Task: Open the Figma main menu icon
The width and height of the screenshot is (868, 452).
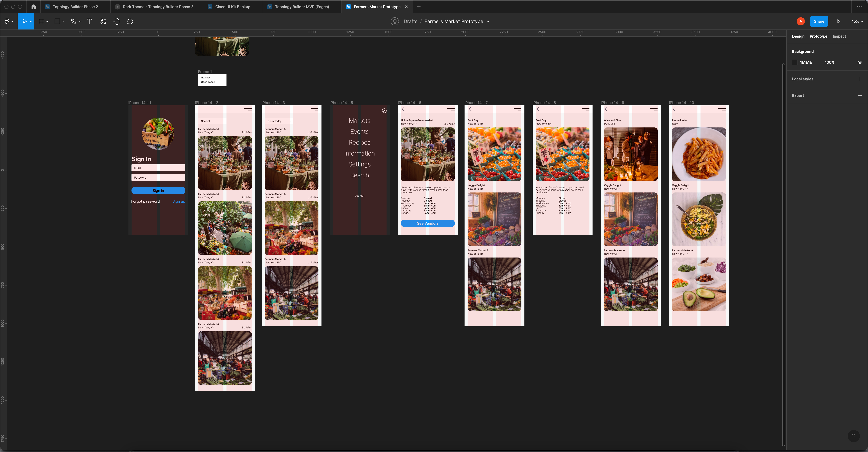Action: pyautogui.click(x=7, y=21)
